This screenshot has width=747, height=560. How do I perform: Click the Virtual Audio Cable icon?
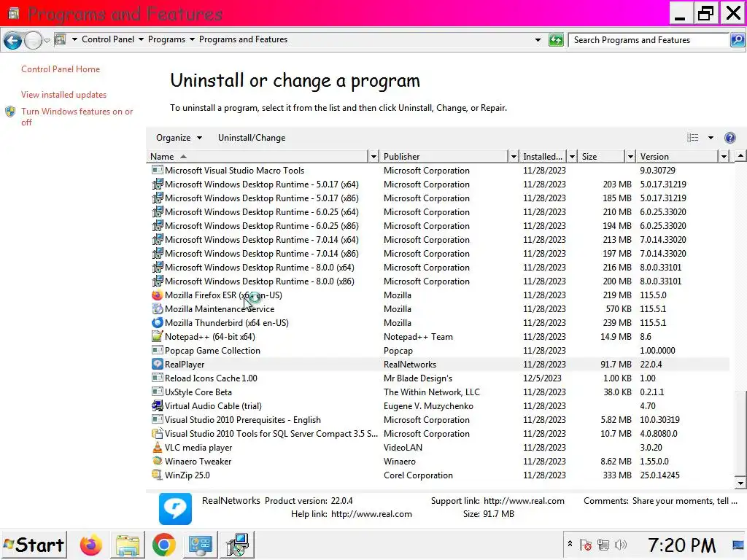[158, 406]
